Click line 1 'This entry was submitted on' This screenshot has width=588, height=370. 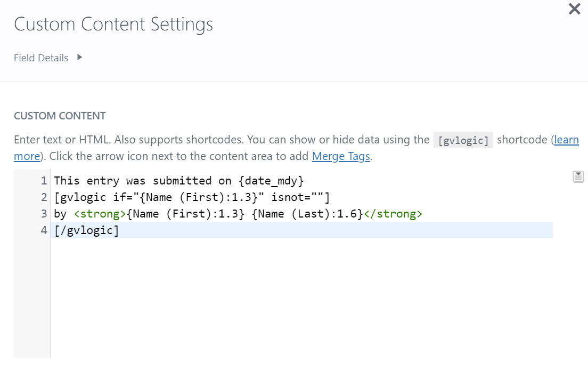[143, 181]
